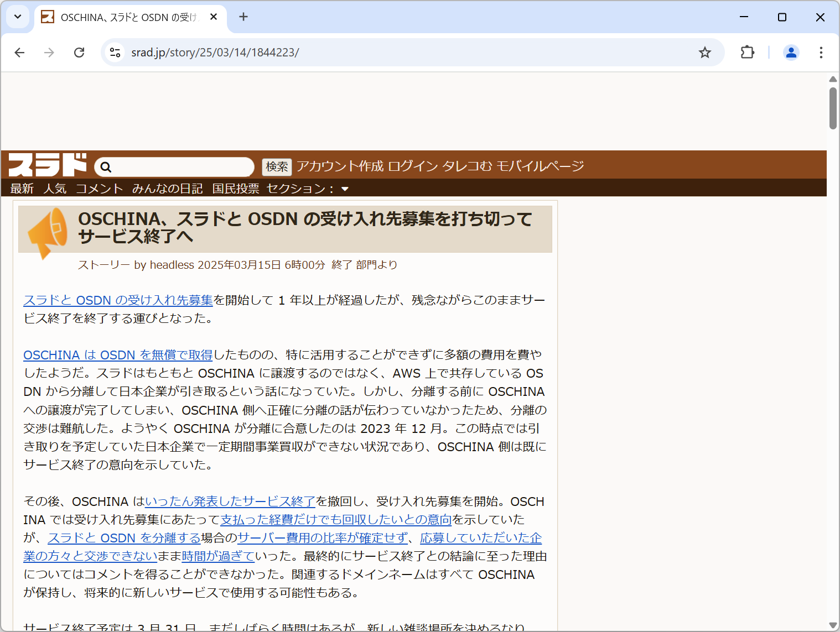Image resolution: width=840 pixels, height=632 pixels.
Task: Select みんなの日記 in navigation bar
Action: click(x=168, y=189)
